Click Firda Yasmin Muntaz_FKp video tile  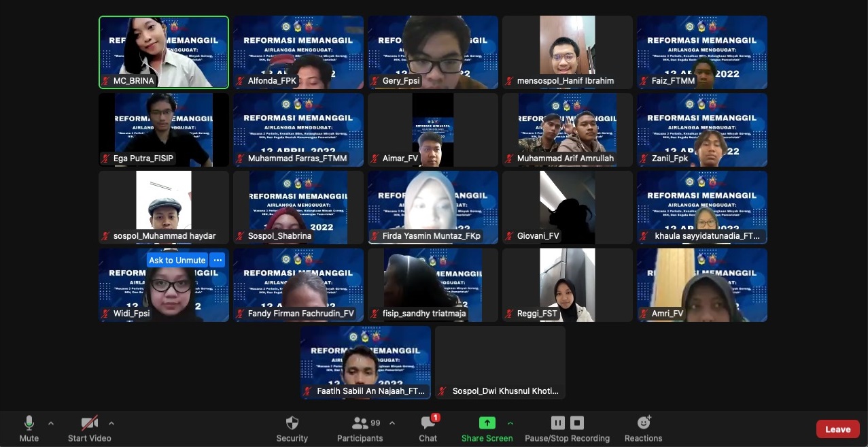pyautogui.click(x=432, y=204)
